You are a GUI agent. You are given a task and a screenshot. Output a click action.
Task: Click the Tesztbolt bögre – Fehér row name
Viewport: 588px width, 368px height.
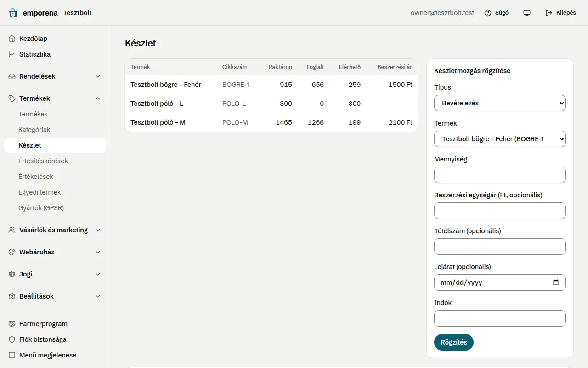166,85
